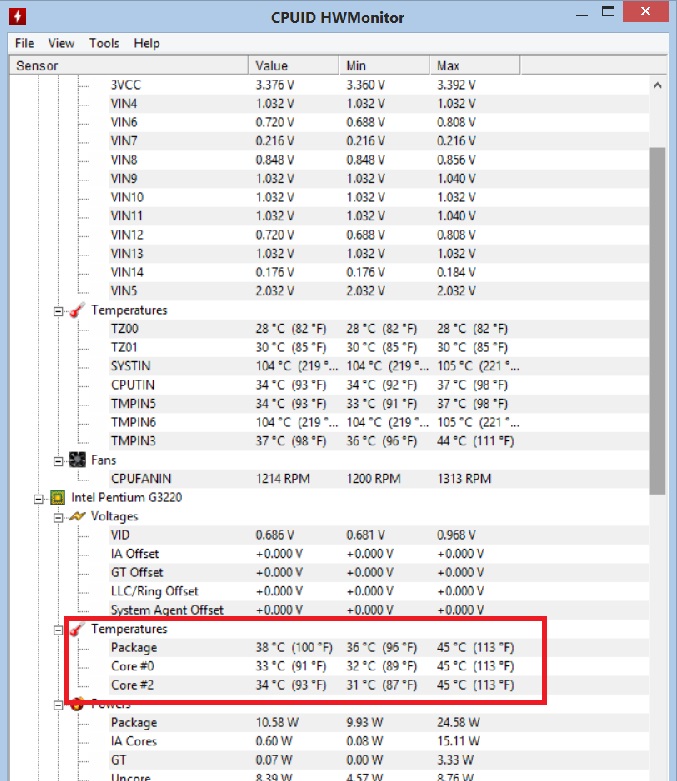Select the VIN4 row
This screenshot has height=781, width=677.
point(379,104)
